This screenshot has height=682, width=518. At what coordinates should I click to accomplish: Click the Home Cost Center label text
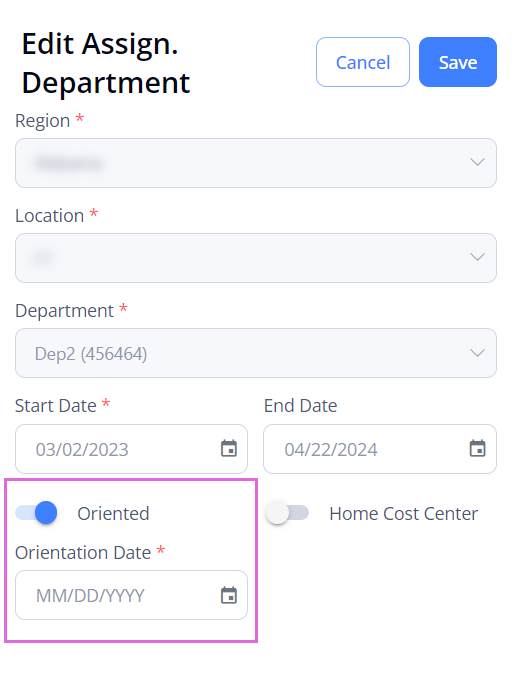tap(403, 514)
